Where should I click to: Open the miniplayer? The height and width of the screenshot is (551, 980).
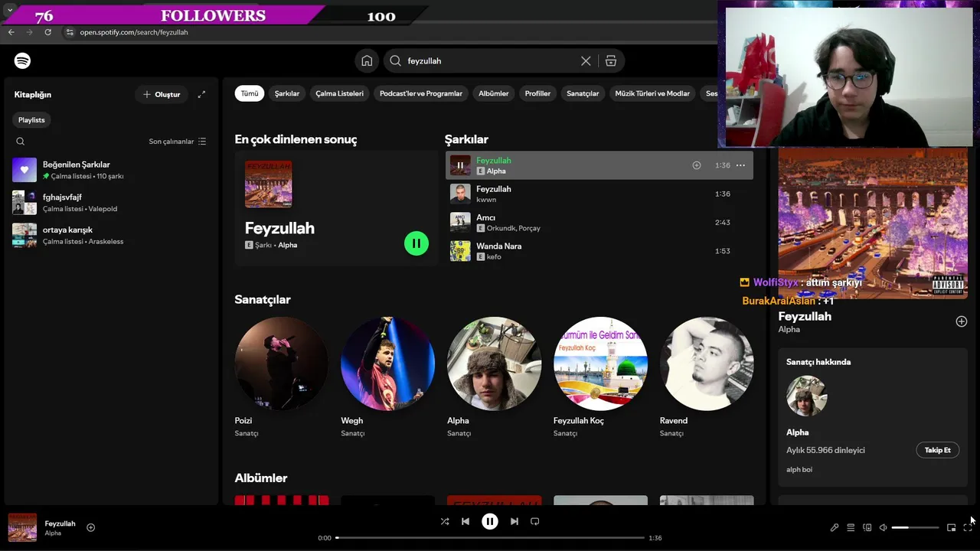click(x=951, y=527)
